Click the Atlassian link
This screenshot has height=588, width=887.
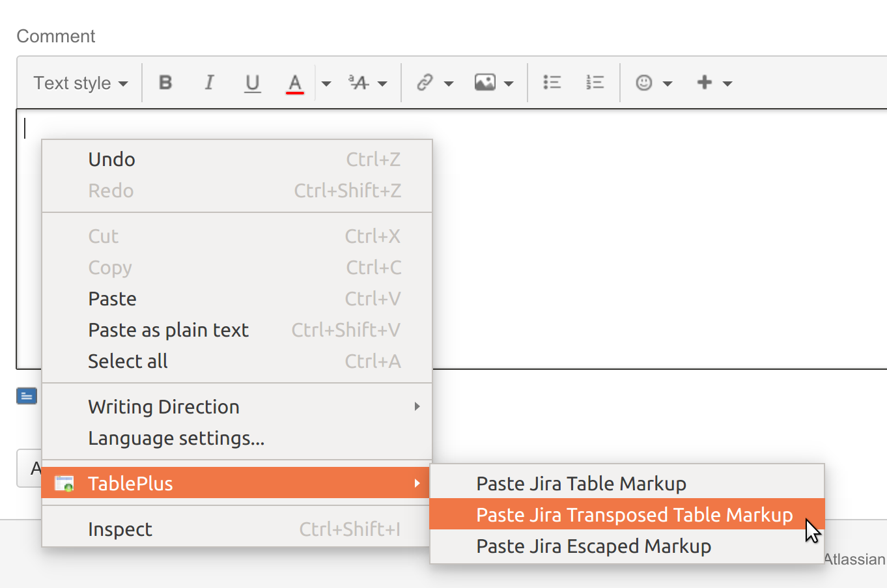point(854,559)
